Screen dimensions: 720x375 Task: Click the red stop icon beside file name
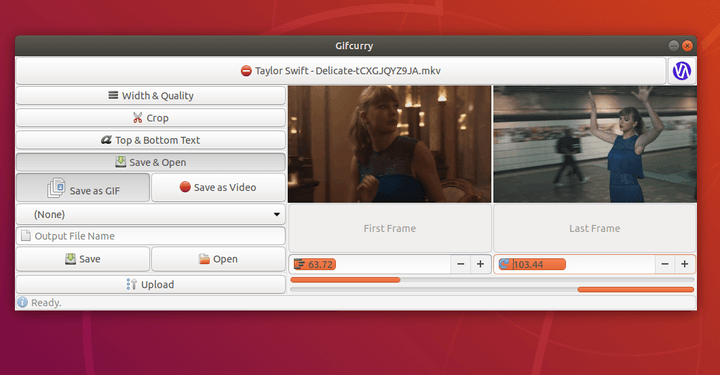[246, 71]
